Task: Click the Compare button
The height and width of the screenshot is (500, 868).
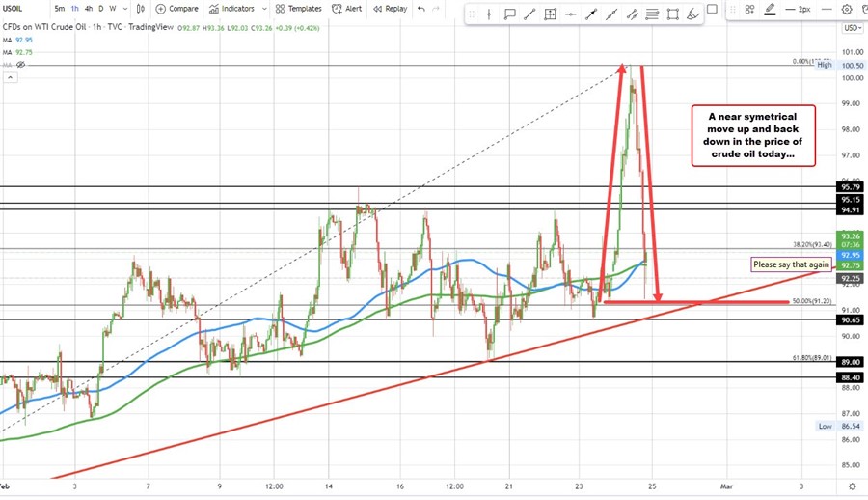Action: tap(177, 9)
